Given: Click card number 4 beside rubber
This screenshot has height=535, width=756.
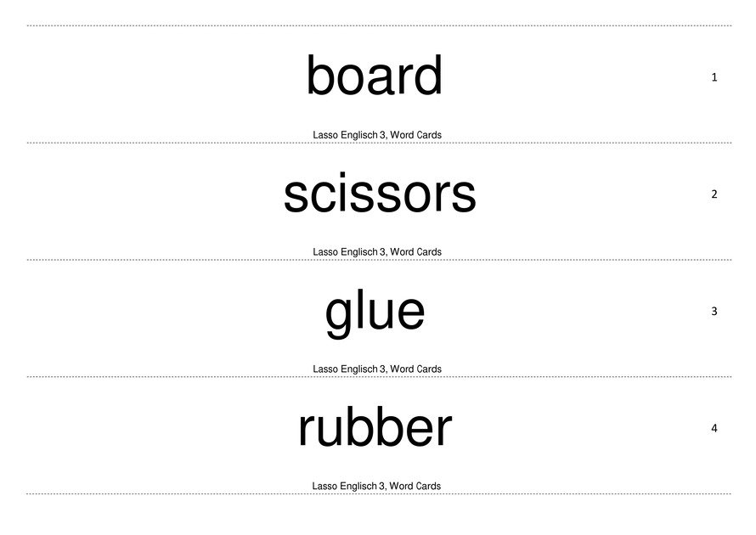Looking at the screenshot, I should (x=714, y=429).
